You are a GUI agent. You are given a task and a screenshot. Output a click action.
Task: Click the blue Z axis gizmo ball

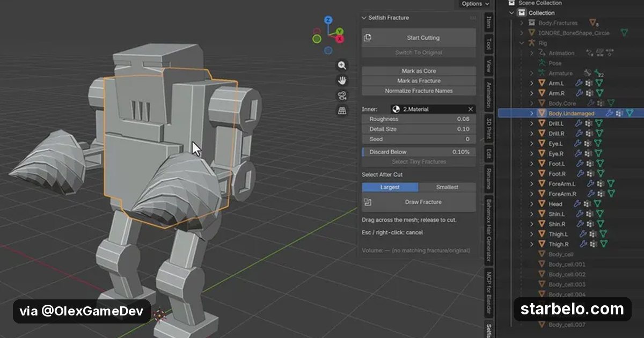[328, 20]
